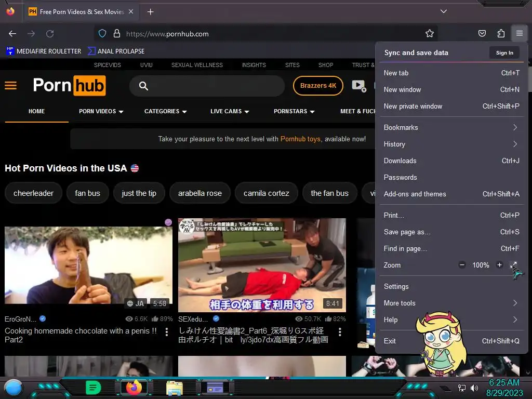This screenshot has width=532, height=399.
Task: Open the INSIGHTS link
Action: pyautogui.click(x=254, y=65)
